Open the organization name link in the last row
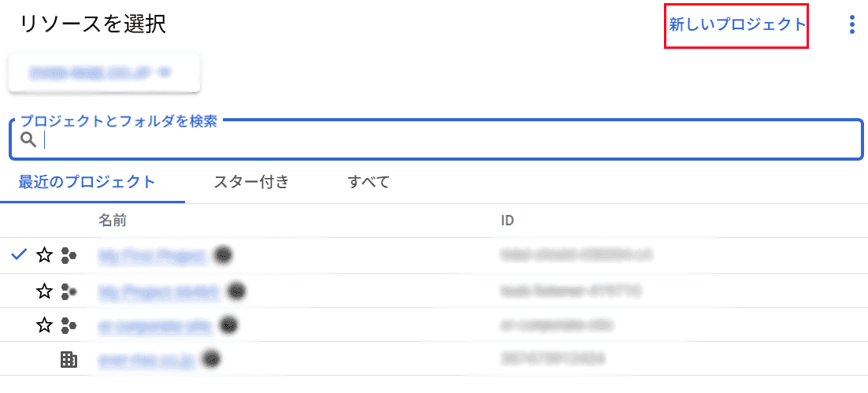This screenshot has height=393, width=868. (147, 361)
